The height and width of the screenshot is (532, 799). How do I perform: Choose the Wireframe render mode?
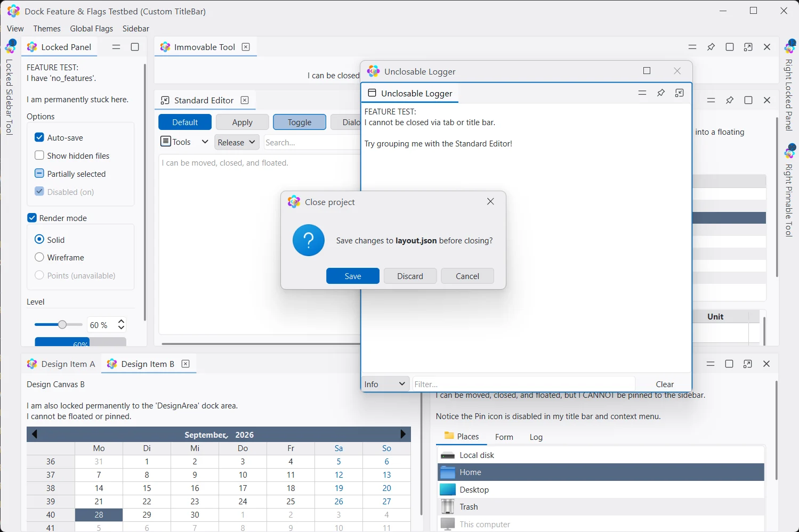click(x=59, y=257)
